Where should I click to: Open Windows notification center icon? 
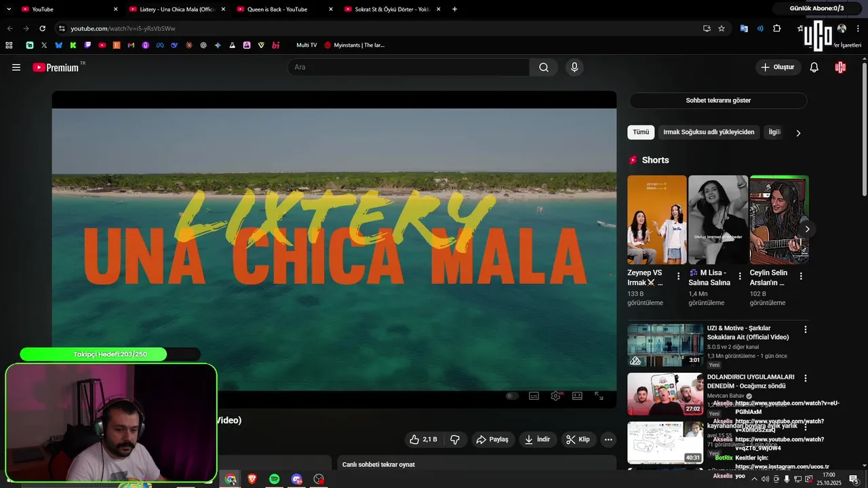point(853,479)
